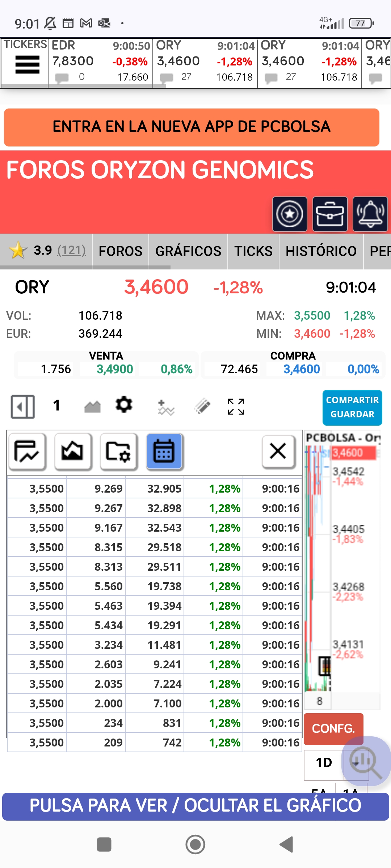The image size is (391, 868).
Task: Open chart settings gear icon
Action: coord(124,405)
